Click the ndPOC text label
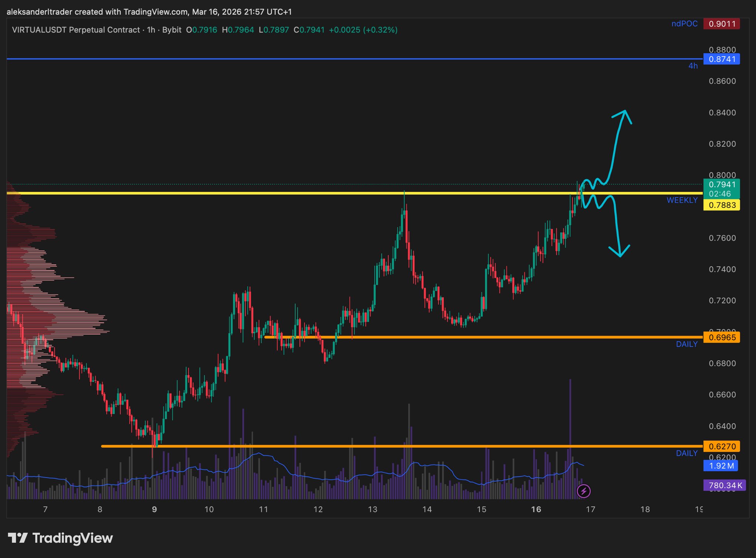Viewport: 756px width, 558px height. [x=684, y=24]
